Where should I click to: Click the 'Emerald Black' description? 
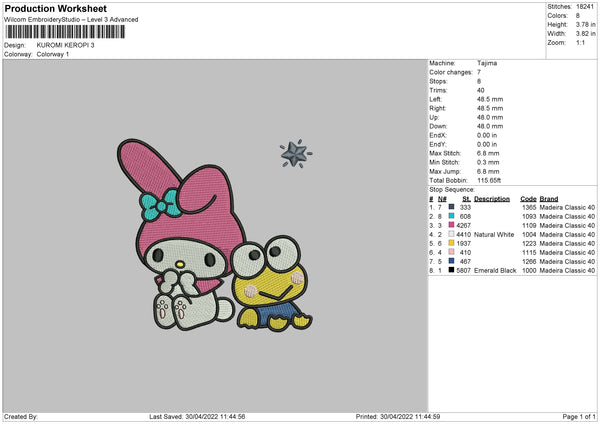tap(495, 271)
